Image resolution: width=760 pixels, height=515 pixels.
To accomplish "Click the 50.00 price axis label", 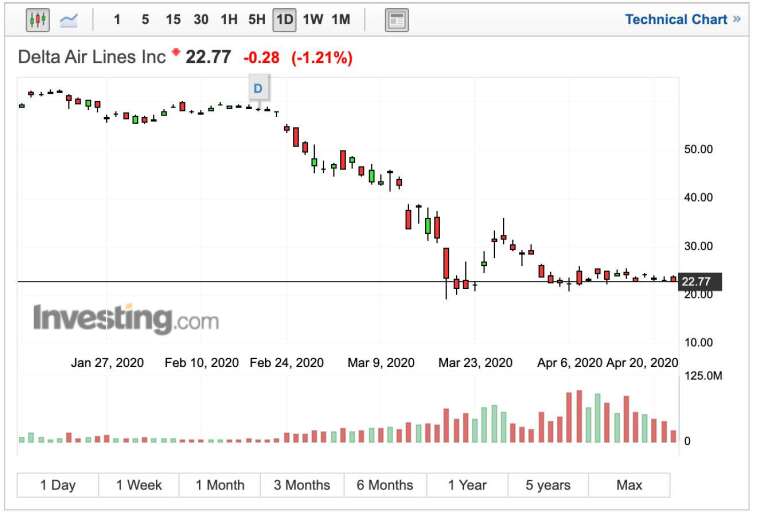I will (698, 149).
